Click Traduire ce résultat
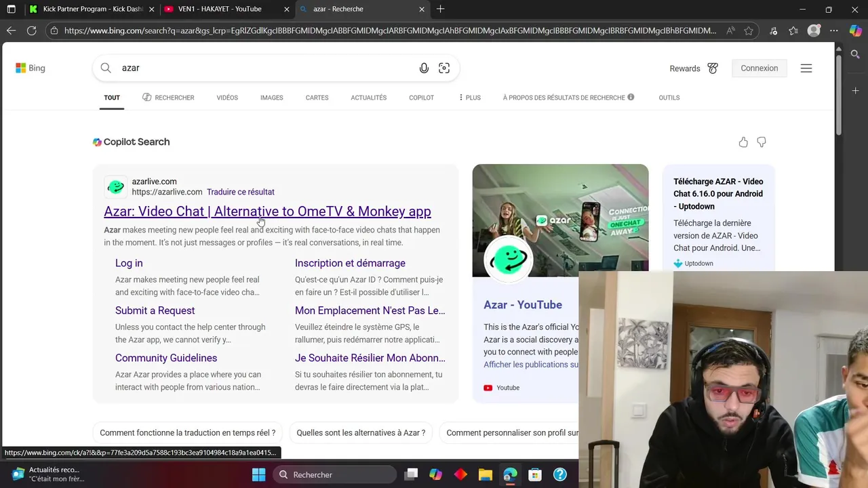 pos(241,192)
